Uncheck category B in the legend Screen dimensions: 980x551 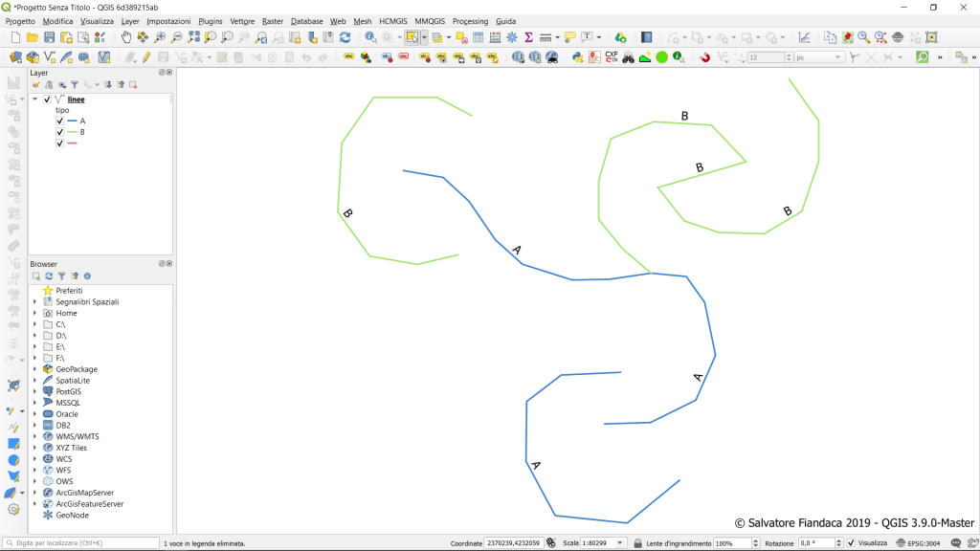coord(59,132)
